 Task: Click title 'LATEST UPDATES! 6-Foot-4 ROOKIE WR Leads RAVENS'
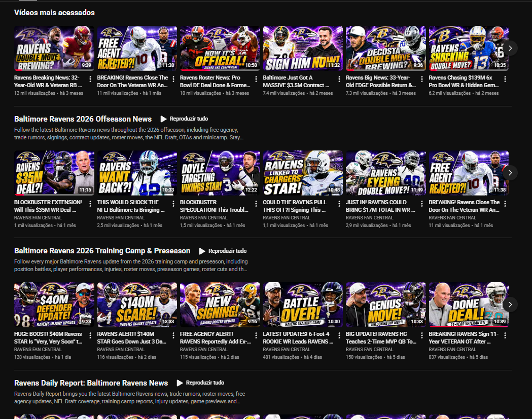(x=298, y=337)
